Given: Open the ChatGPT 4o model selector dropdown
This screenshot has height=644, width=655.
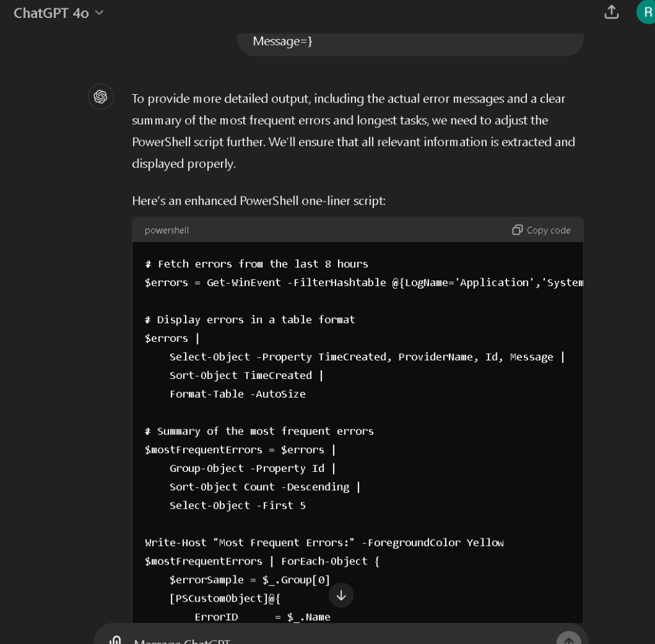Looking at the screenshot, I should (58, 13).
